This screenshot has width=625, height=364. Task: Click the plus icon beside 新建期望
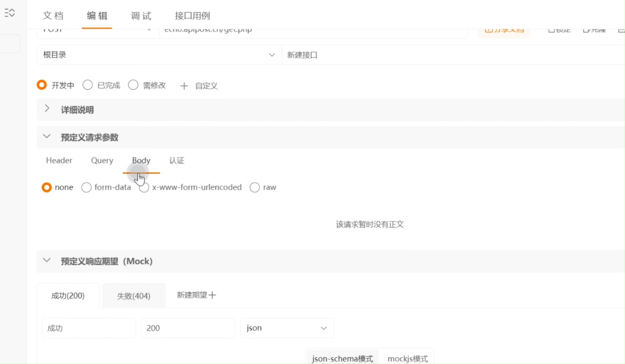point(212,295)
